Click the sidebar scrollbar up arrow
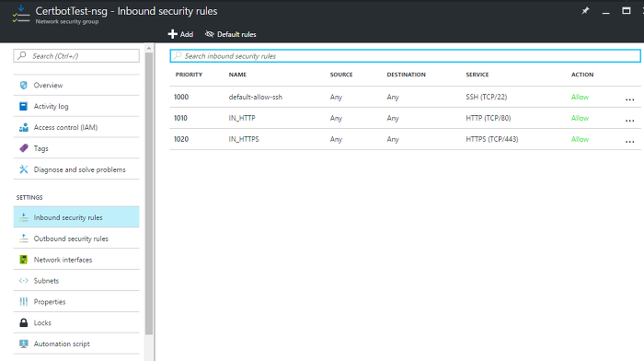Screen dimensions: 644x361 (x=149, y=48)
